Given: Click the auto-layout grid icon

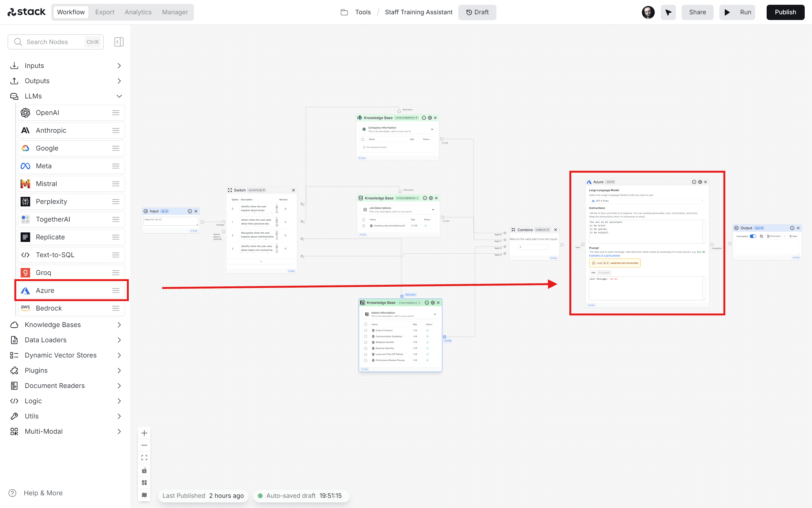Looking at the screenshot, I should [x=144, y=483].
